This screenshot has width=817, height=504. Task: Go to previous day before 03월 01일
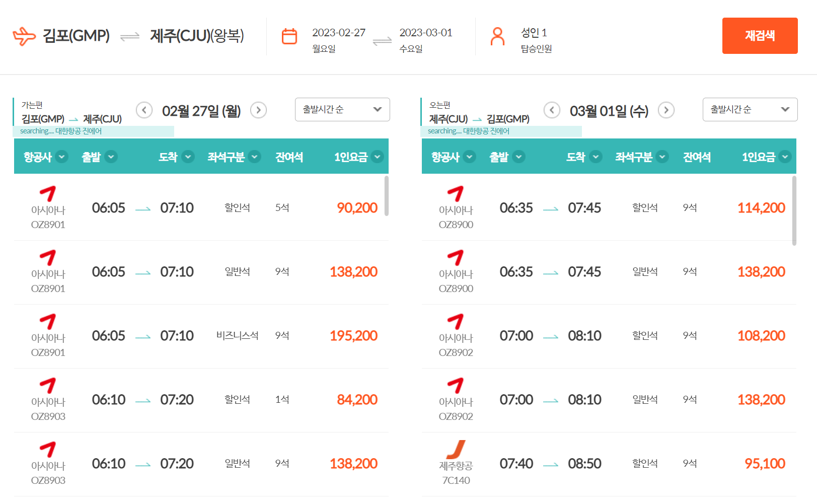(x=552, y=110)
